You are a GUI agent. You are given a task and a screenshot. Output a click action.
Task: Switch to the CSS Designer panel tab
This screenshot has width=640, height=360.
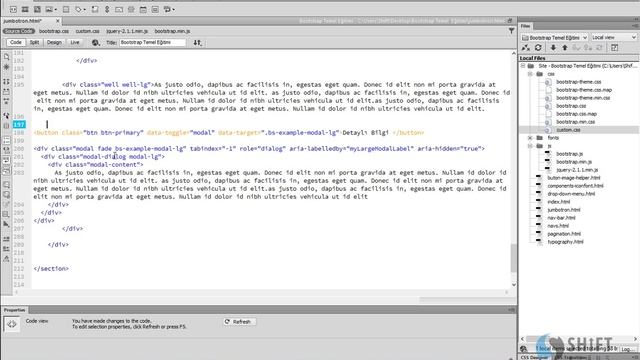click(x=534, y=357)
